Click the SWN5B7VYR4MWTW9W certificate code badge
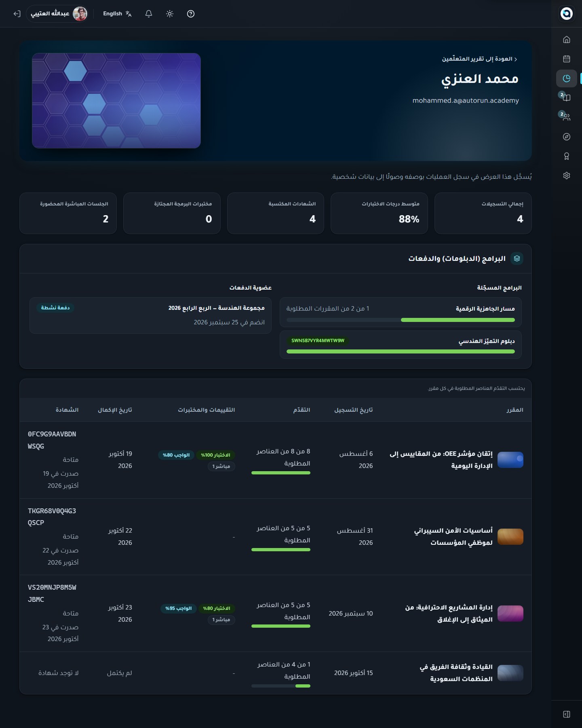This screenshot has height=728, width=582. 318,341
